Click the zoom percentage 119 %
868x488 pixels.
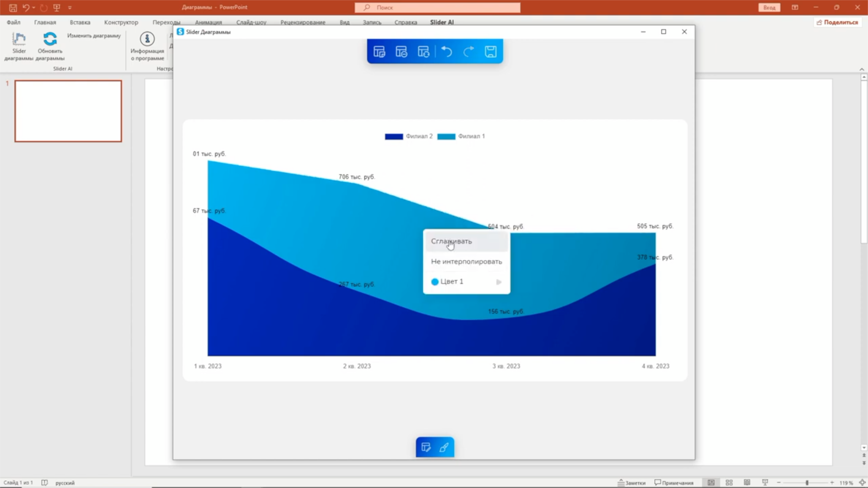click(x=846, y=482)
